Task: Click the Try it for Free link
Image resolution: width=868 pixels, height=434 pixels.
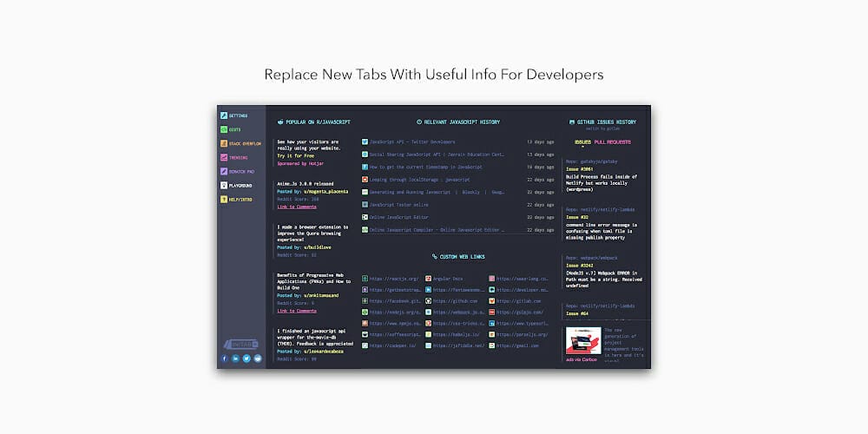Action: point(296,156)
